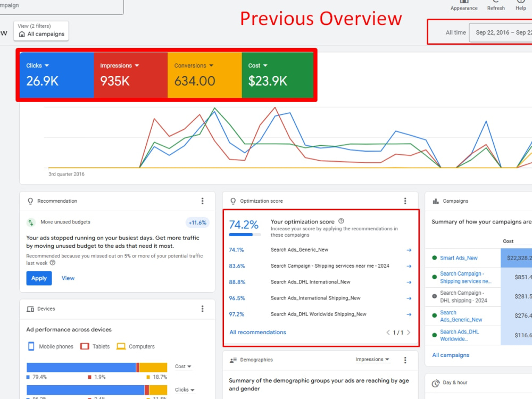This screenshot has height=399, width=532.
Task: Open arrow for Shipping services near me campaign
Action: point(409,266)
